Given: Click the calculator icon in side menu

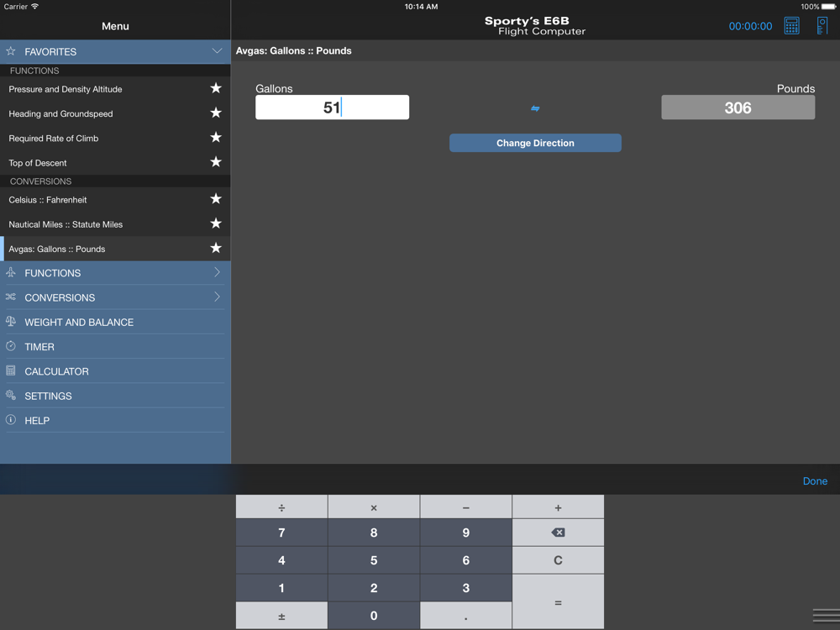Looking at the screenshot, I should click(x=11, y=370).
